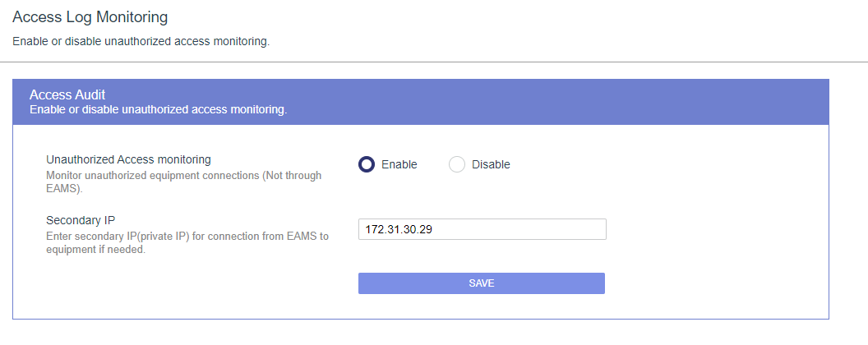Click the subtitle inside blue Access Audit header
Image resolution: width=868 pixels, height=345 pixels.
click(x=159, y=109)
